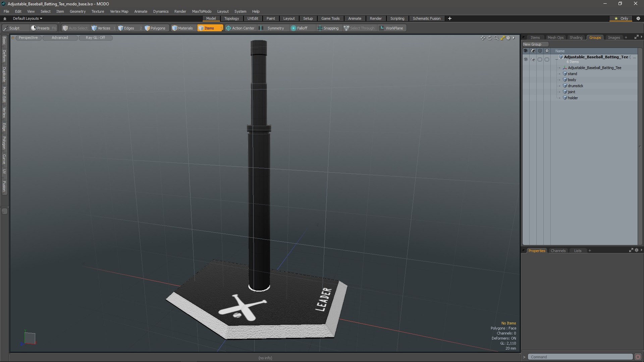
Task: Toggle visibility eye of Adjustable_Baseball_Batting_Tee group
Action: click(x=526, y=59)
